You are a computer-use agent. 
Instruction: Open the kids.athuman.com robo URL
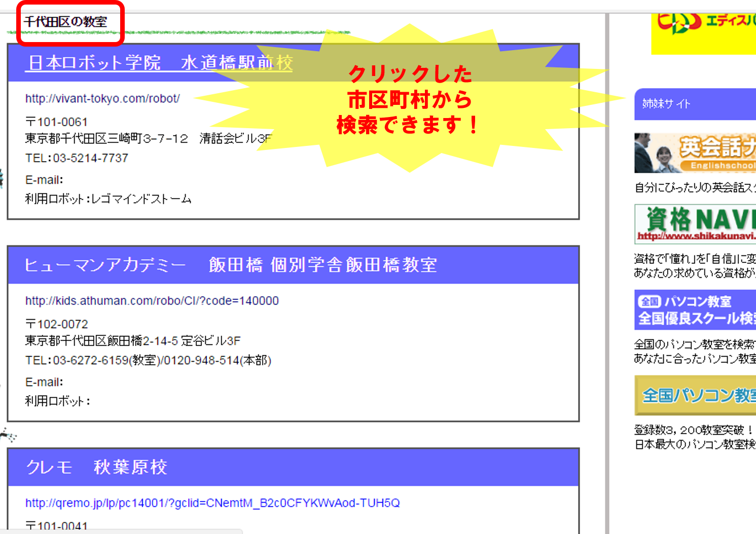tap(152, 300)
